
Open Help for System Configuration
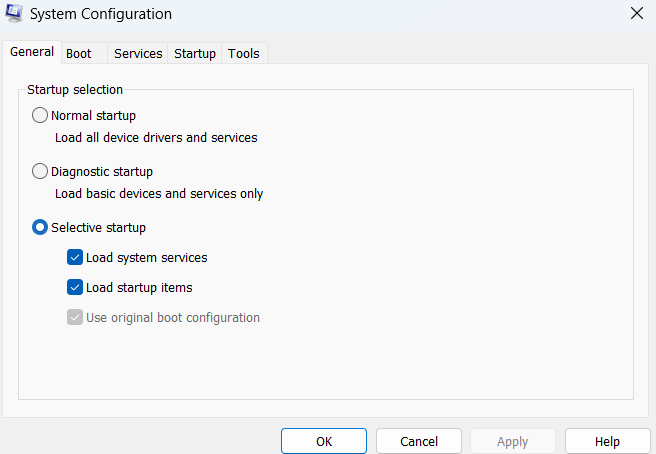click(607, 441)
